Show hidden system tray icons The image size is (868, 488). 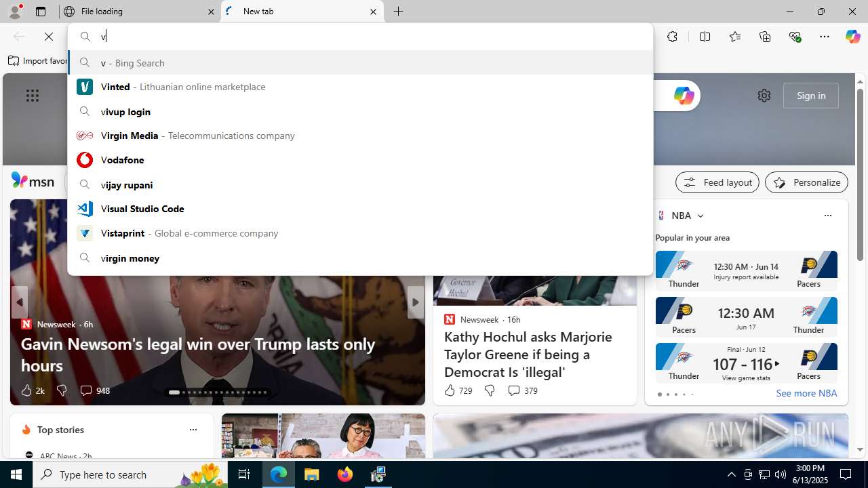click(731, 474)
